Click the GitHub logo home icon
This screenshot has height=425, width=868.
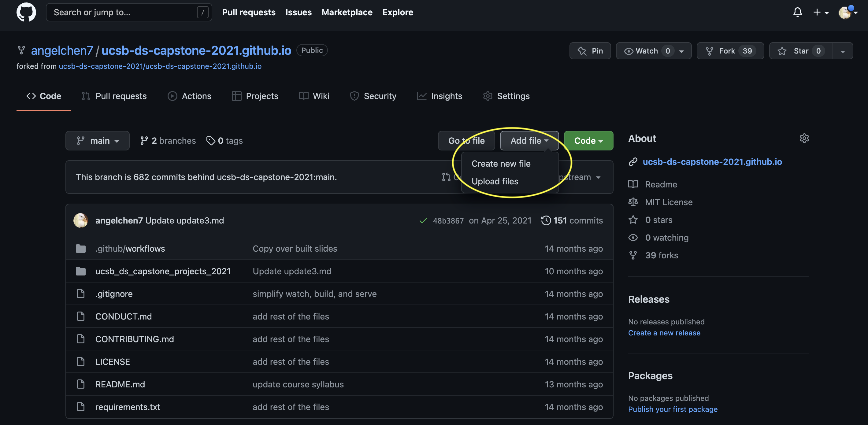26,13
